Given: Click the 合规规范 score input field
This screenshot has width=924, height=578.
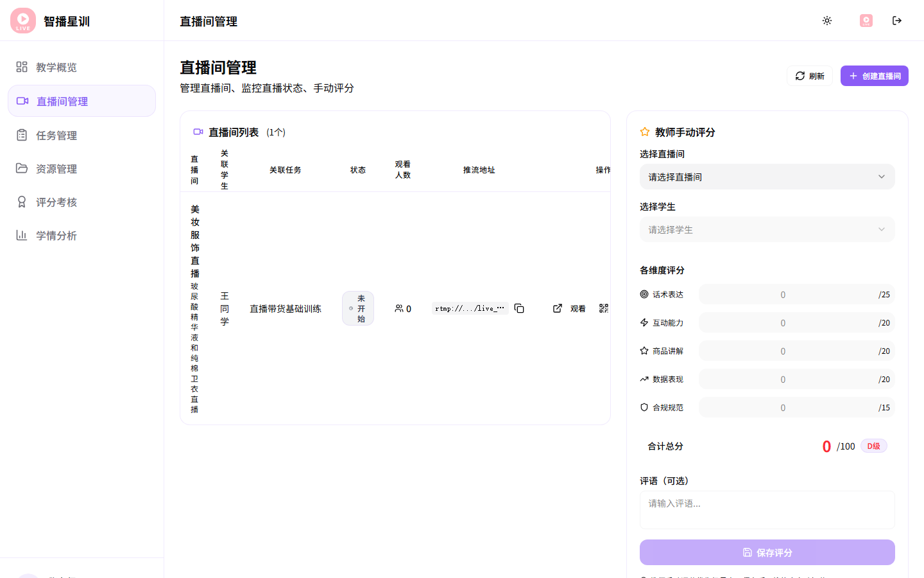Looking at the screenshot, I should coord(796,407).
